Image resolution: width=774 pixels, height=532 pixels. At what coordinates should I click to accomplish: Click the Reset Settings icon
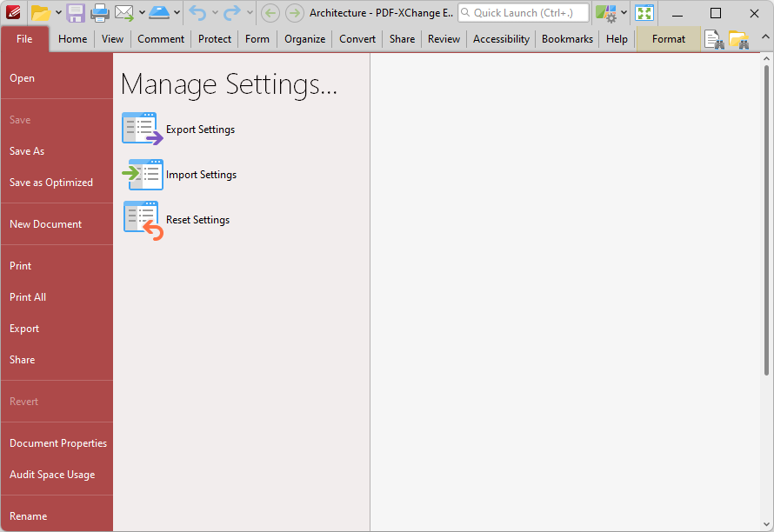coord(142,220)
